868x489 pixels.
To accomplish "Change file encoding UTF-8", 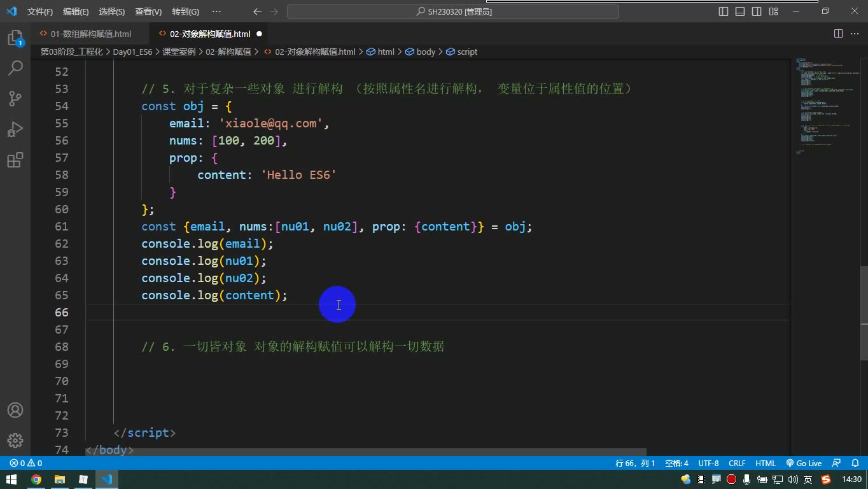I will (x=708, y=463).
